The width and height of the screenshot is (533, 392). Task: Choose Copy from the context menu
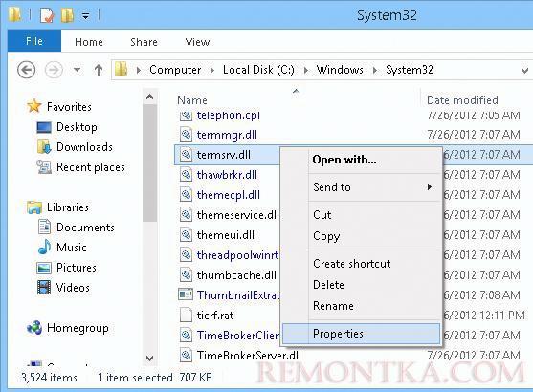click(x=362, y=236)
